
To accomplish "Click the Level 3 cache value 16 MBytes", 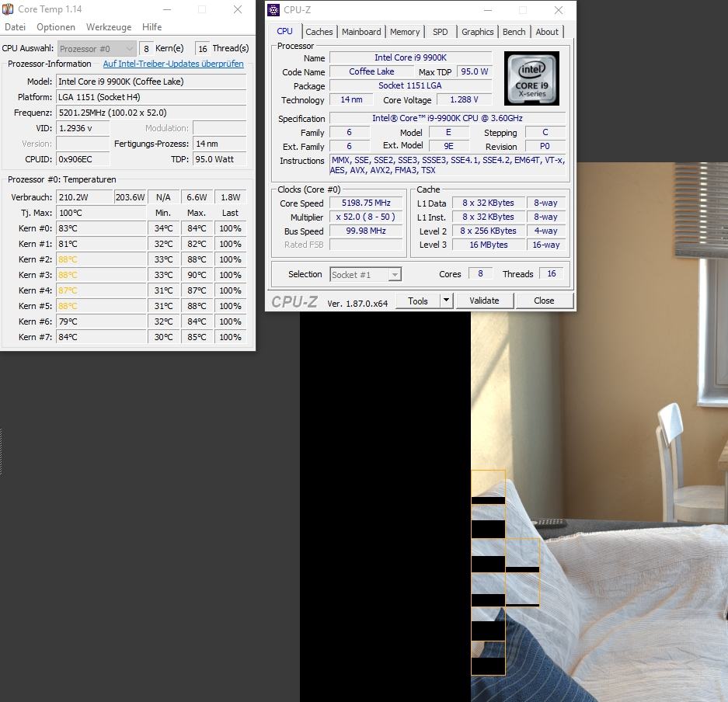I will [489, 245].
